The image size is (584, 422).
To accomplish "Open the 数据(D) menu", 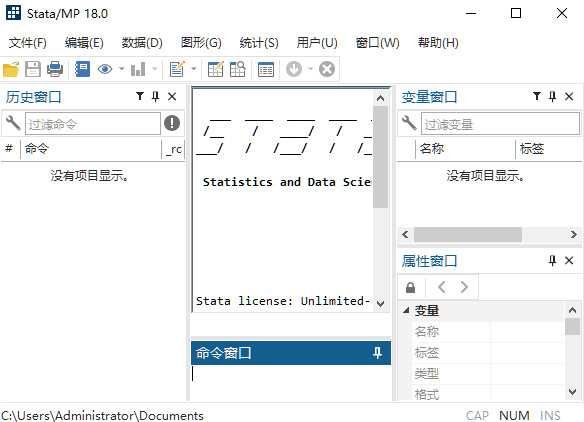I will [x=142, y=43].
